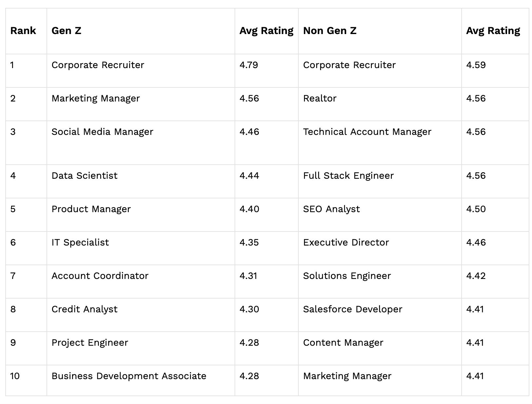The height and width of the screenshot is (404, 532).
Task: Click the Rank column header
Action: coord(23,31)
